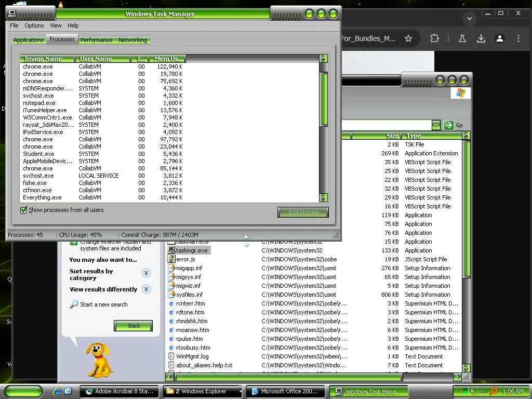Screen dimensions: 532x399
Task: Open the Help menu in Task Manager
Action: click(73, 25)
